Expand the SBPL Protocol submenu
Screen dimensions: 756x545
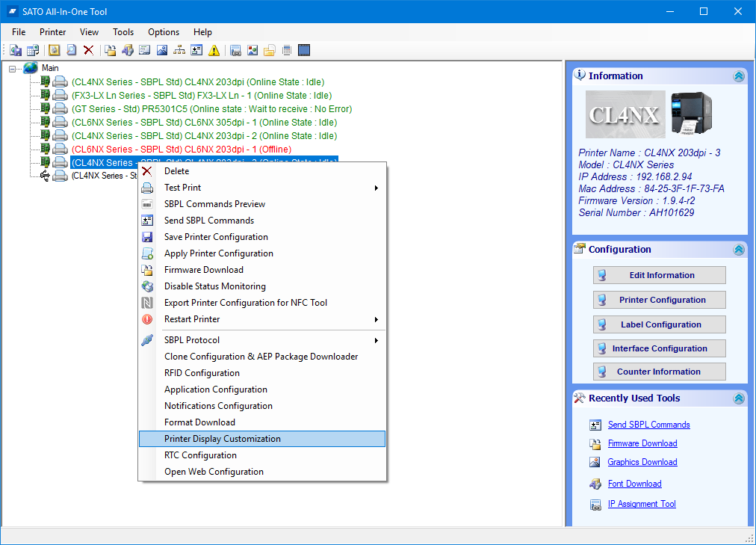coord(376,340)
